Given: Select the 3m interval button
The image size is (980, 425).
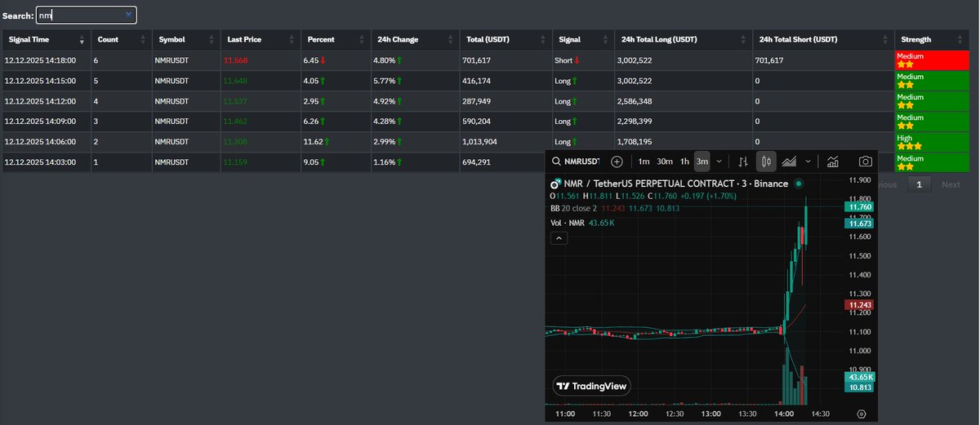Looking at the screenshot, I should (702, 162).
